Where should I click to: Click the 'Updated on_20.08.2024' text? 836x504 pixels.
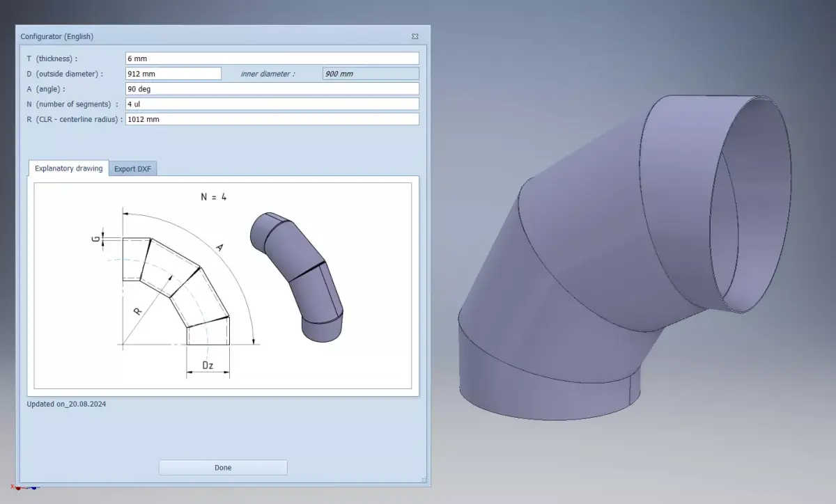67,404
